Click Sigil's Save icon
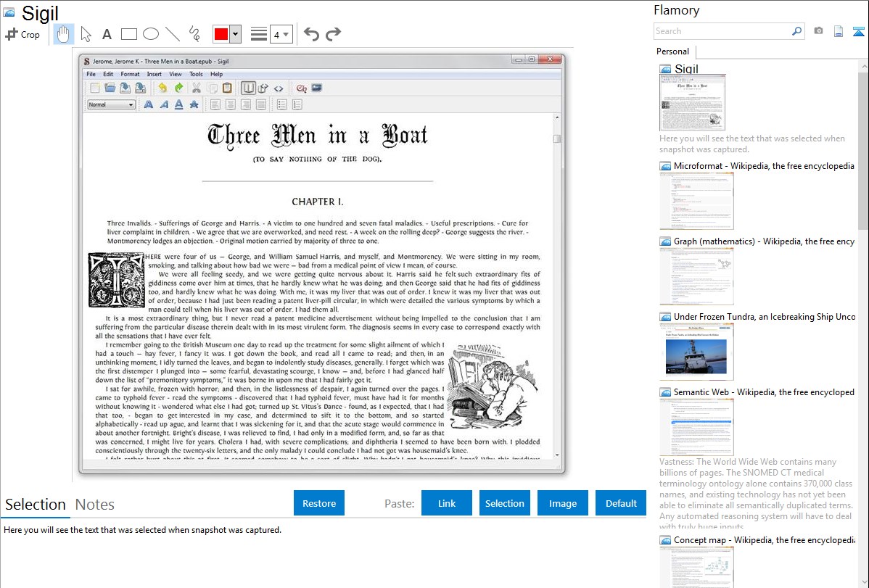 tap(125, 88)
